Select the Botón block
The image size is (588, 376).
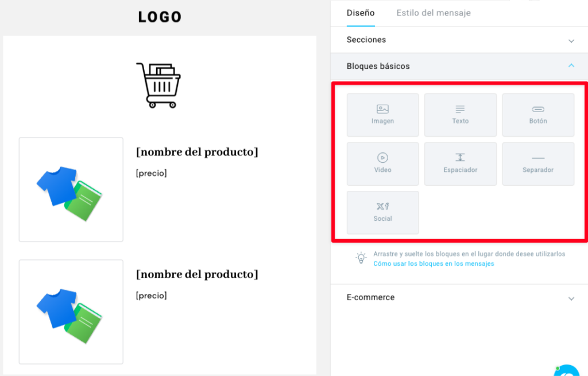[x=538, y=115]
